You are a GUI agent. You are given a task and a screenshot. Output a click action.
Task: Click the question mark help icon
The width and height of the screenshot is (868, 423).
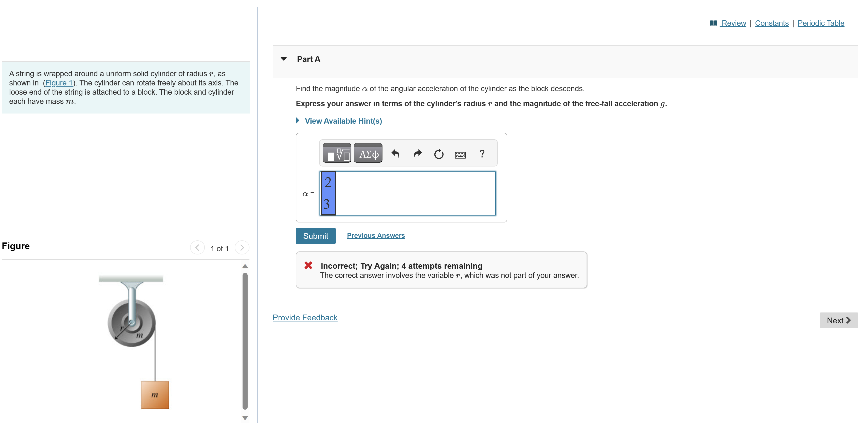482,154
